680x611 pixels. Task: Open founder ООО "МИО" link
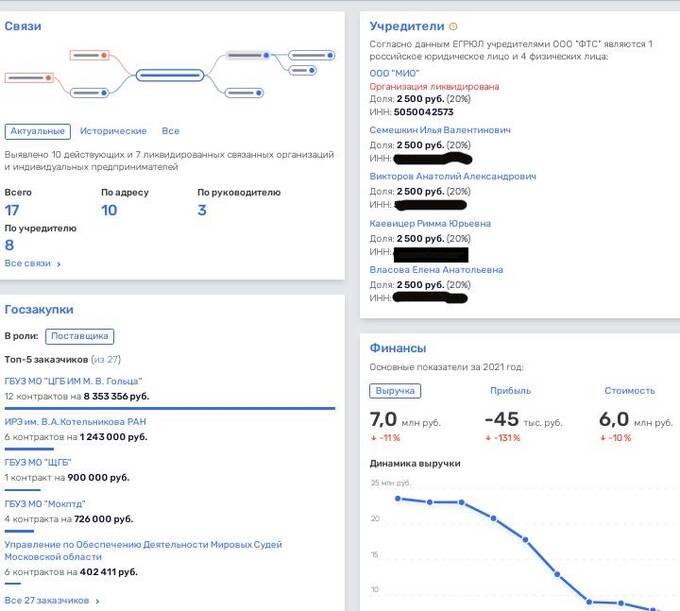tap(395, 73)
